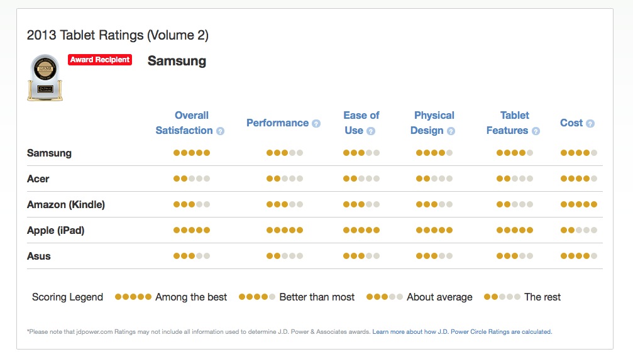633x364 pixels.
Task: Open the Power Circle Ratings calculation link
Action: pos(462,331)
